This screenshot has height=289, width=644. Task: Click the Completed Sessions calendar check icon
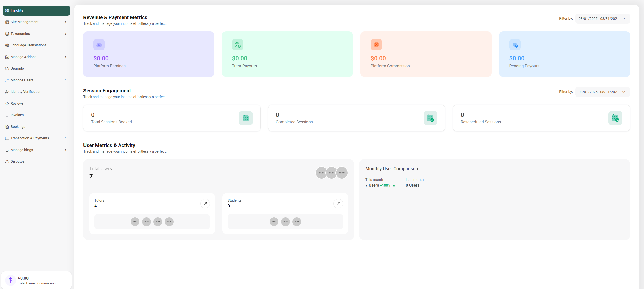point(430,118)
